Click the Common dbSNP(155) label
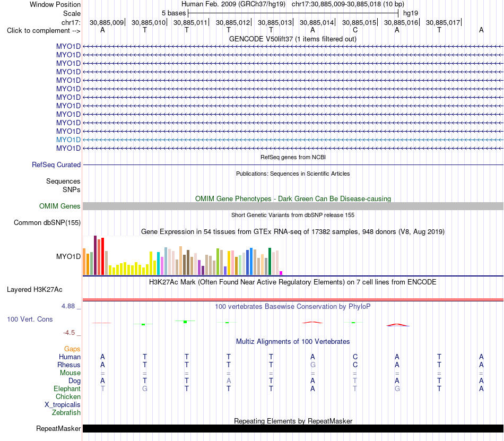Viewport: 504px width, 441px height. pyautogui.click(x=47, y=222)
